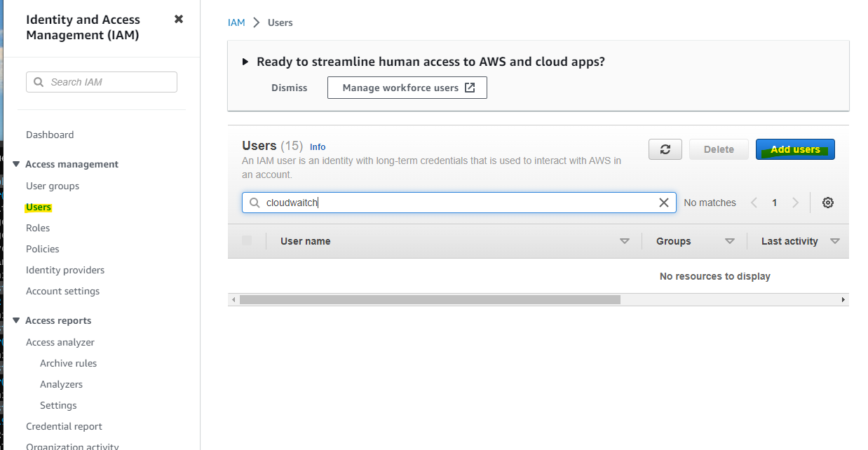This screenshot has height=450, width=868.
Task: Click the refresh users icon button
Action: 665,149
